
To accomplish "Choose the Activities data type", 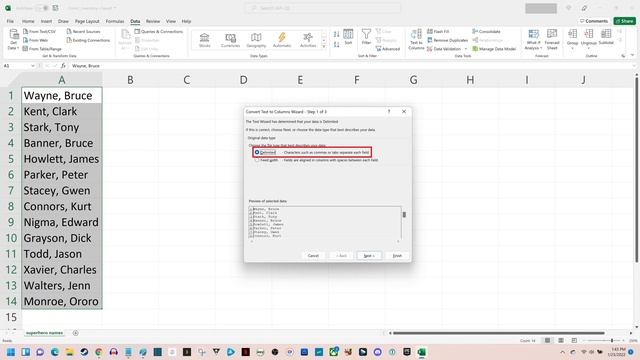I will tap(308, 40).
